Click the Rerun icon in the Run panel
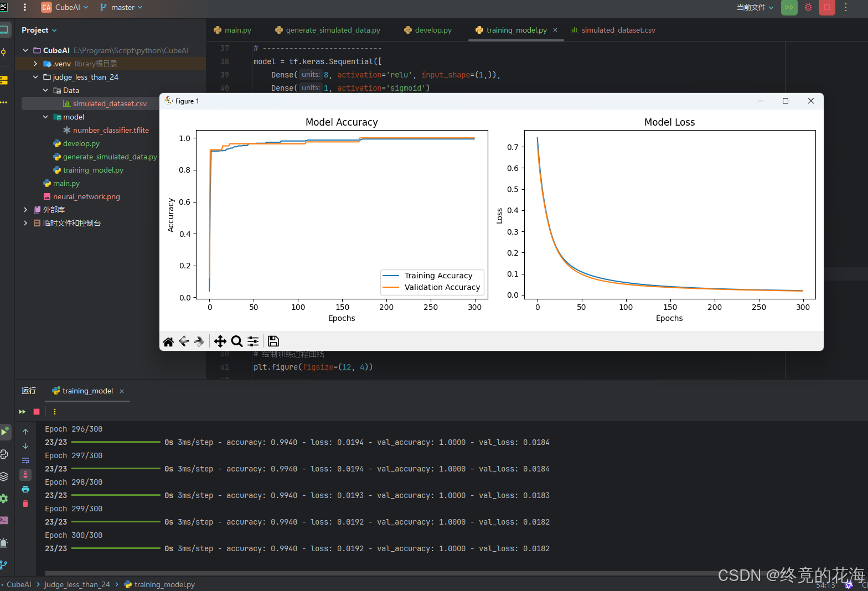This screenshot has width=868, height=591. coord(22,412)
